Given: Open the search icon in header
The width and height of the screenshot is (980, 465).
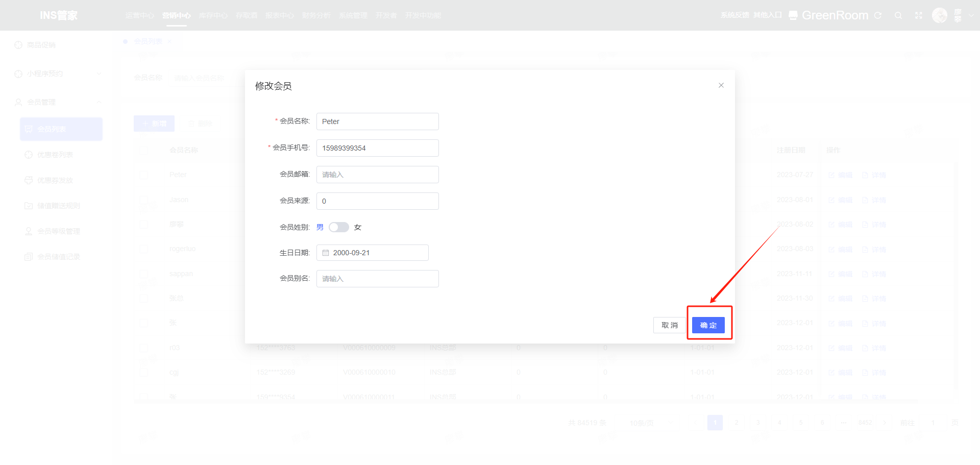Looking at the screenshot, I should pyautogui.click(x=898, y=15).
